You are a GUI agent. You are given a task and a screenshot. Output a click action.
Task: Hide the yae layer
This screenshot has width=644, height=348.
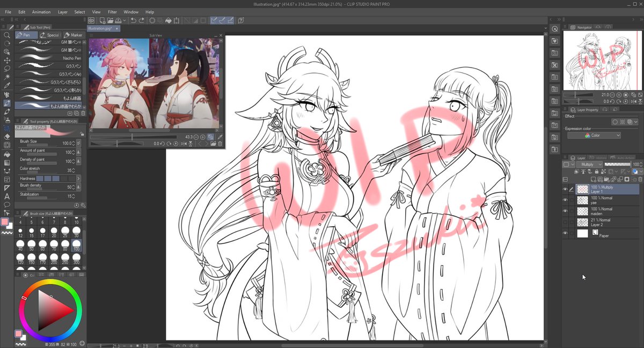click(x=565, y=200)
